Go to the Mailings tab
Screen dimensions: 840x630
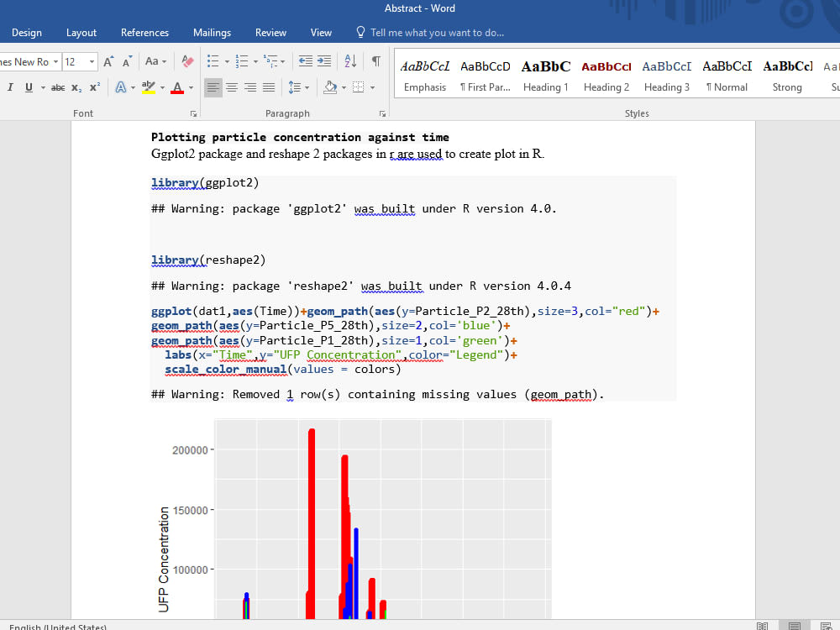point(213,33)
